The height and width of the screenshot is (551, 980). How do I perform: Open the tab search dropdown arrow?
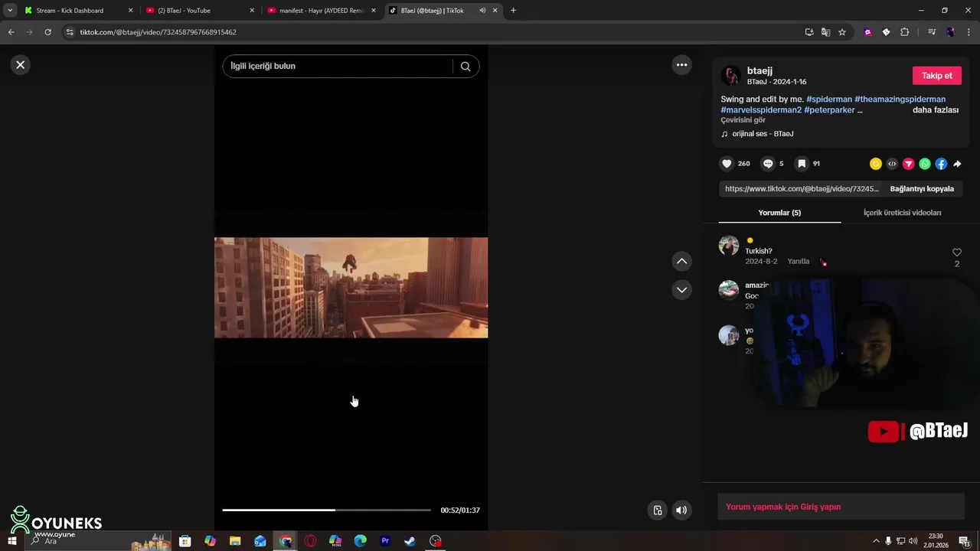(10, 11)
